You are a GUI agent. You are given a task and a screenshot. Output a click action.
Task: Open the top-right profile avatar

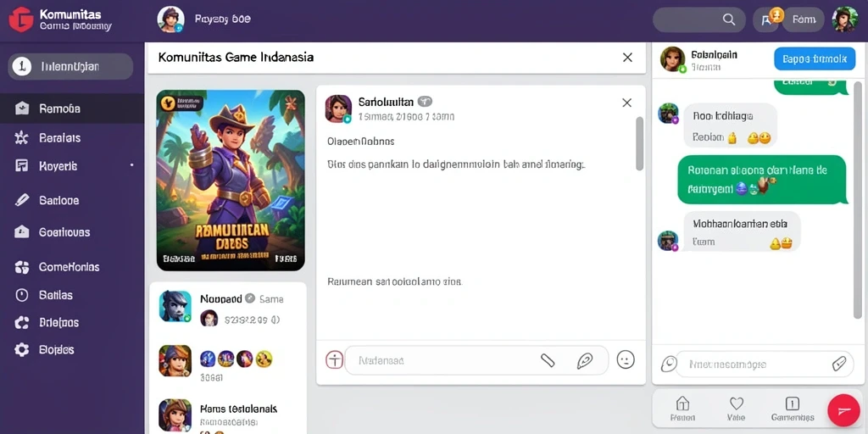click(x=845, y=19)
